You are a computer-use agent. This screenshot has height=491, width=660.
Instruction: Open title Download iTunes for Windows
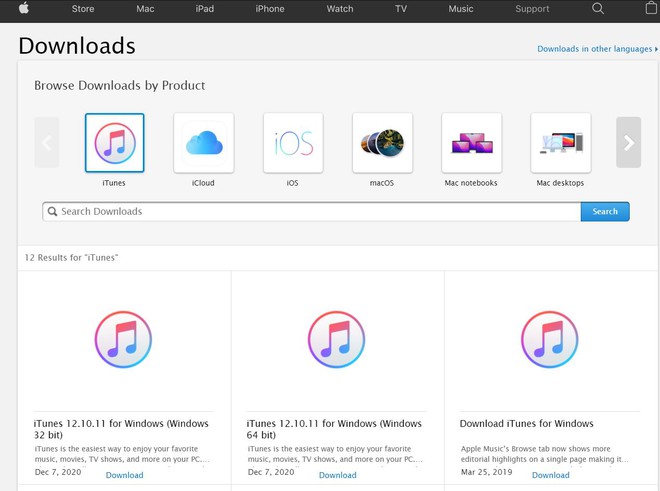coord(527,423)
